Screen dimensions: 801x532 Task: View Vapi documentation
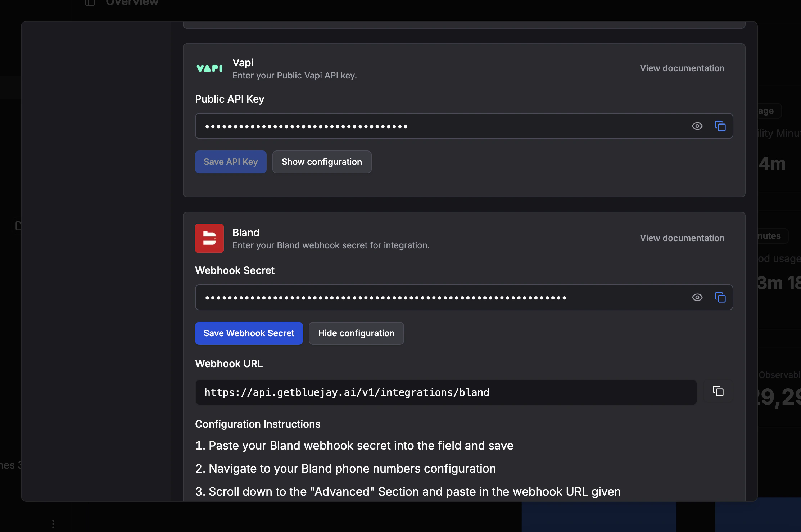point(682,68)
